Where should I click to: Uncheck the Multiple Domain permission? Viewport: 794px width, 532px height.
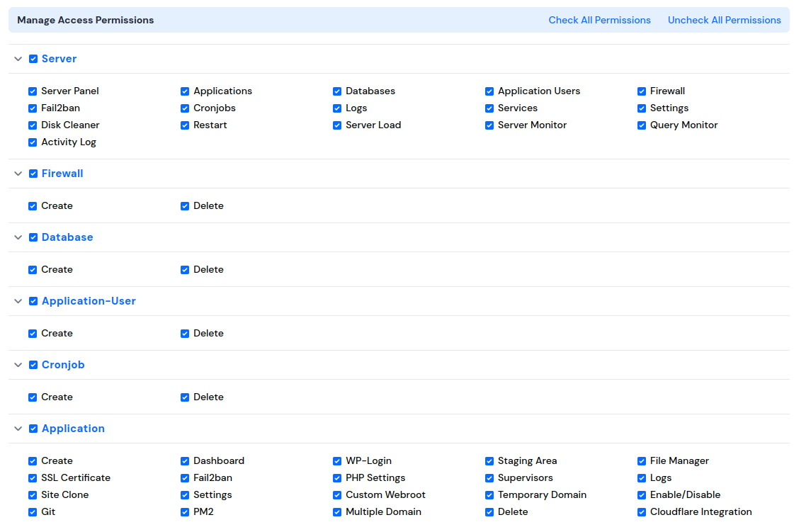click(337, 512)
